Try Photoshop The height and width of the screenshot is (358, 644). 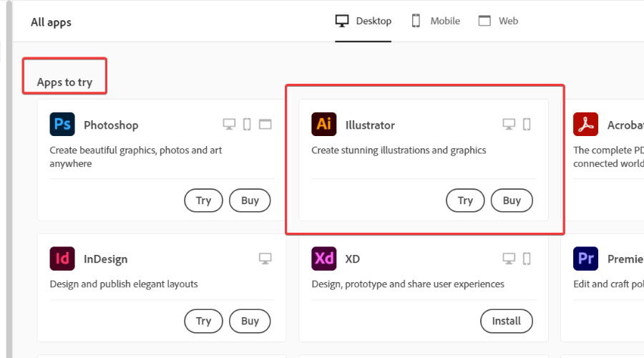(203, 200)
